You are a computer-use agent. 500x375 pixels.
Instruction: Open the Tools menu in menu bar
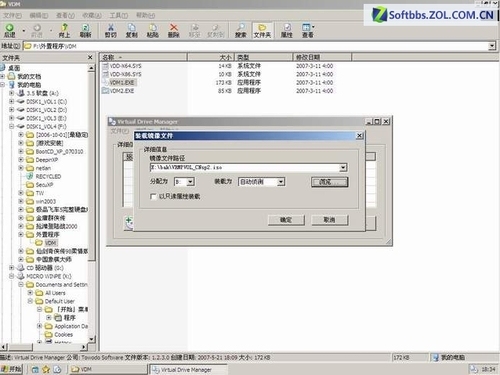(x=119, y=15)
